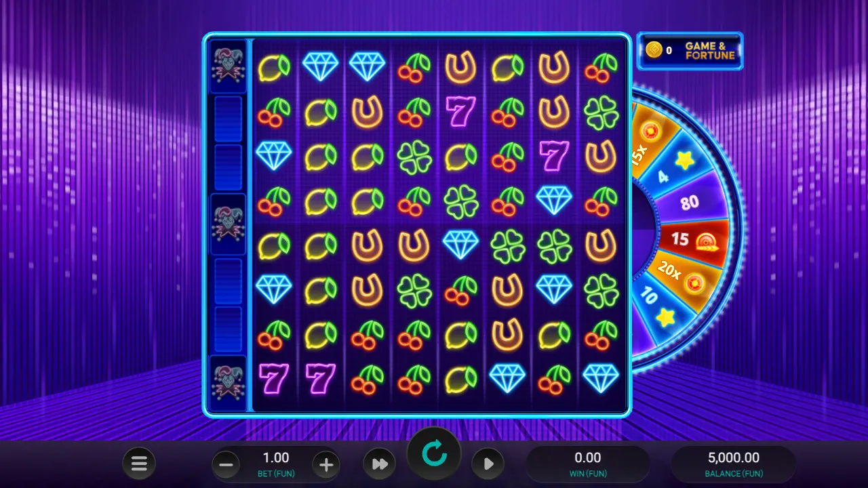This screenshot has width=868, height=488.
Task: Click the pink 7 symbol in bottom-left corner
Action: click(x=273, y=379)
